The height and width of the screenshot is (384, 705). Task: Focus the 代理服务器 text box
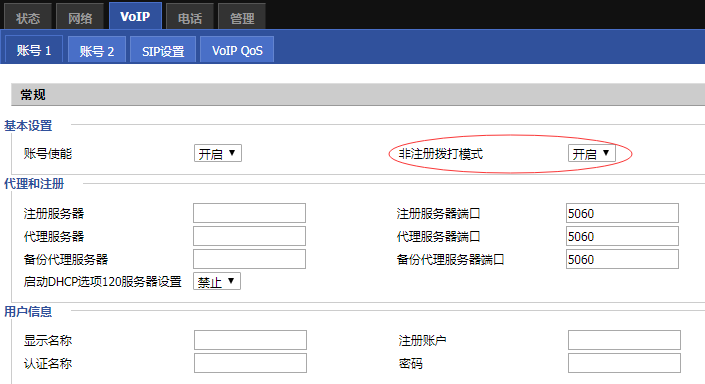point(250,236)
